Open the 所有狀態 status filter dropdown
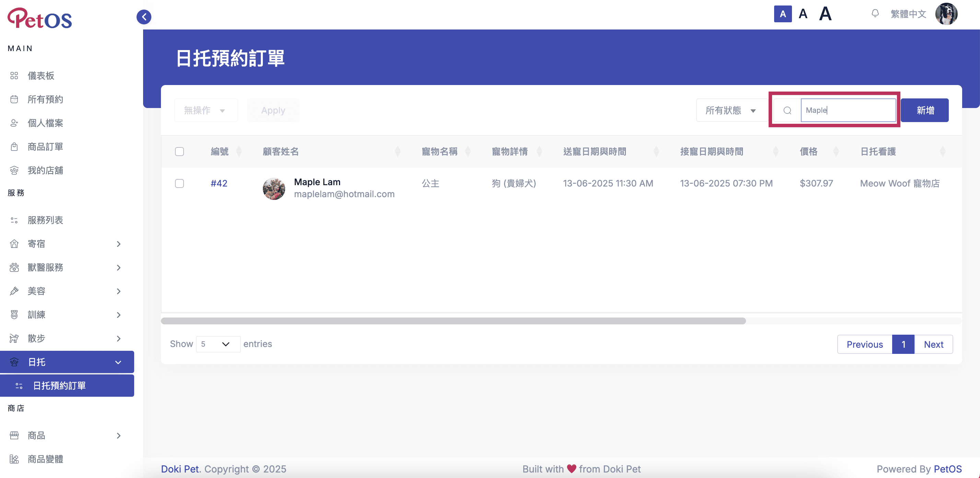Image resolution: width=980 pixels, height=478 pixels. tap(732, 110)
